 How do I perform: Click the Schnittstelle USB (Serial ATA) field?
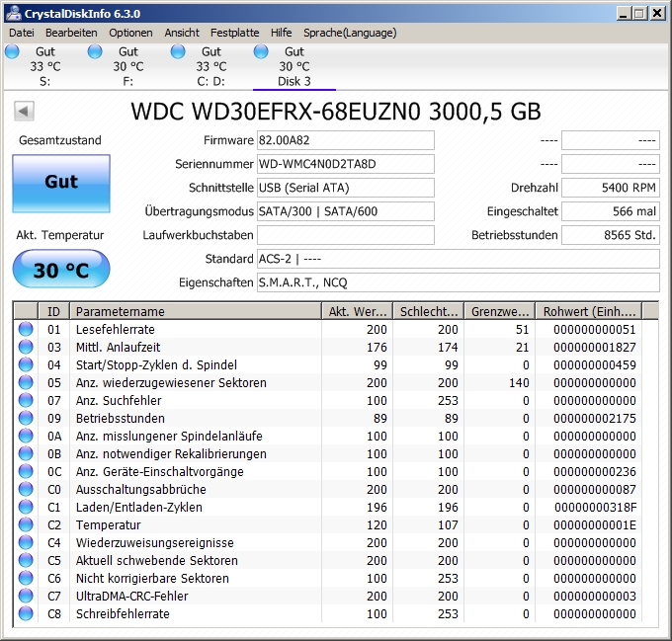point(346,188)
